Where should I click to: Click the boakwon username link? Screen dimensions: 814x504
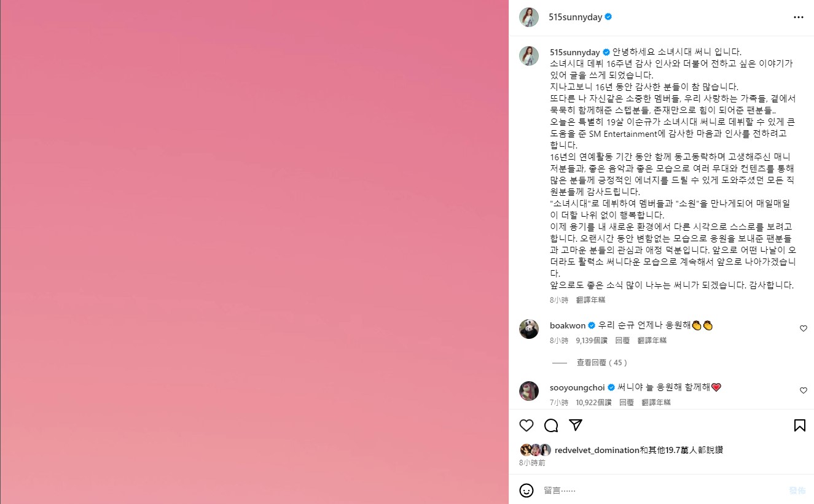(568, 325)
